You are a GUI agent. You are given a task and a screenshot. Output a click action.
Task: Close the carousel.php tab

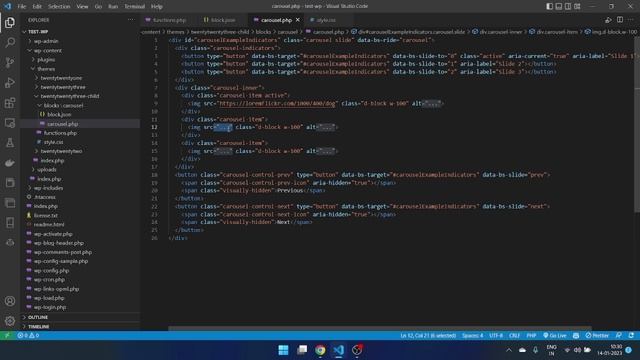[298, 20]
